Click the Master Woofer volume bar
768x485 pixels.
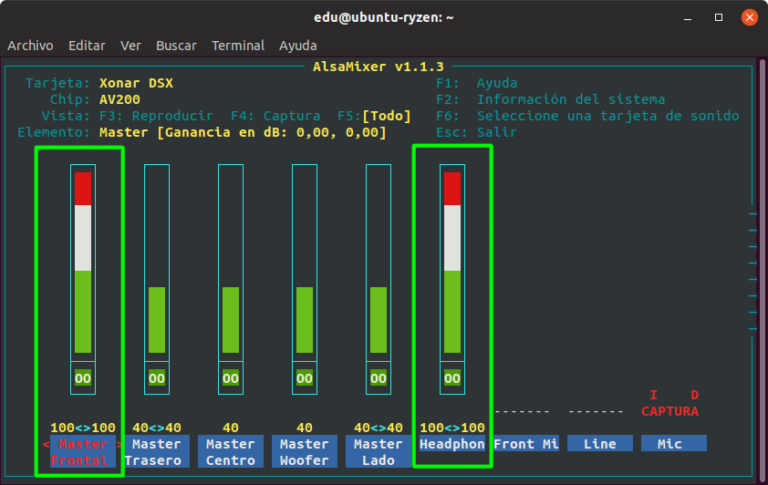[x=305, y=263]
